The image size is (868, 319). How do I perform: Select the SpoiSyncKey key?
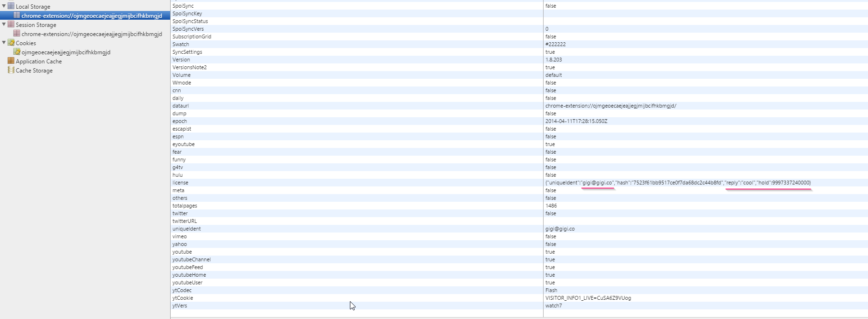(187, 13)
